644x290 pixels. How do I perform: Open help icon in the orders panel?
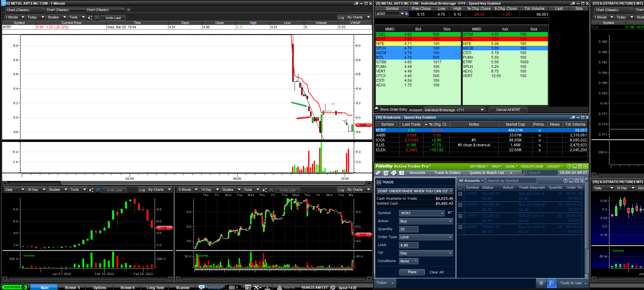click(566, 181)
